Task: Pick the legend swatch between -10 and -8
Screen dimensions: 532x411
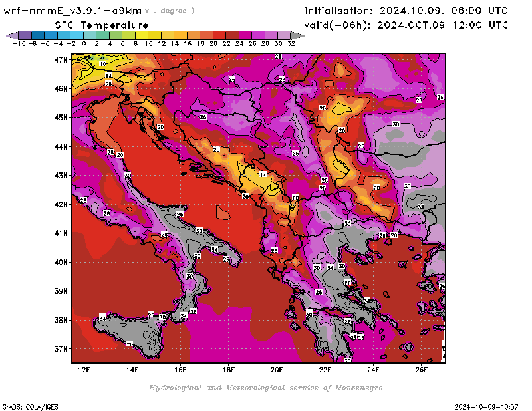Action: tap(25, 35)
